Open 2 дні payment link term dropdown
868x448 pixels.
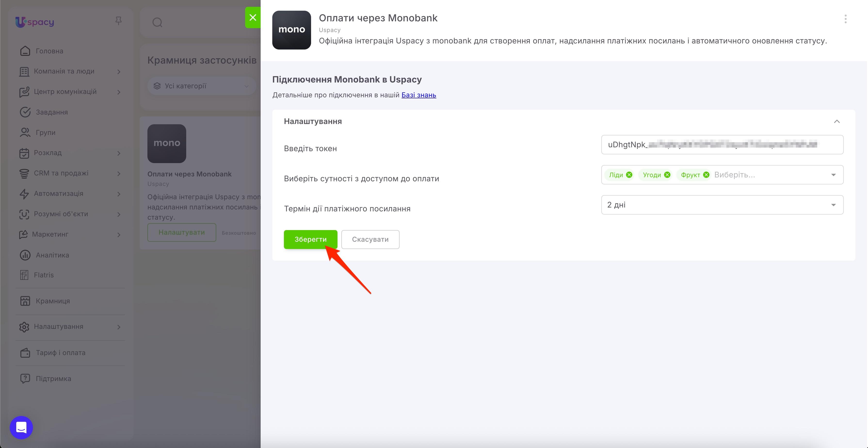(722, 205)
